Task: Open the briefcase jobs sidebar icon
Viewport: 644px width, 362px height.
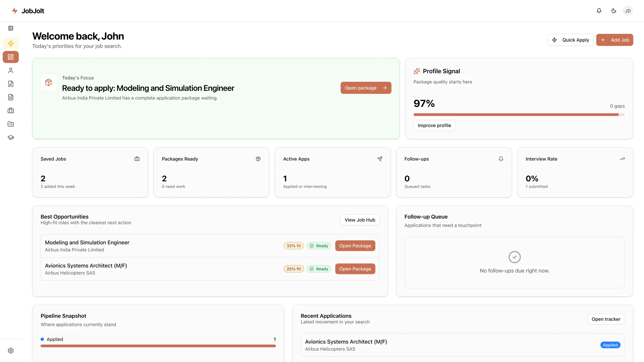Action: click(11, 110)
